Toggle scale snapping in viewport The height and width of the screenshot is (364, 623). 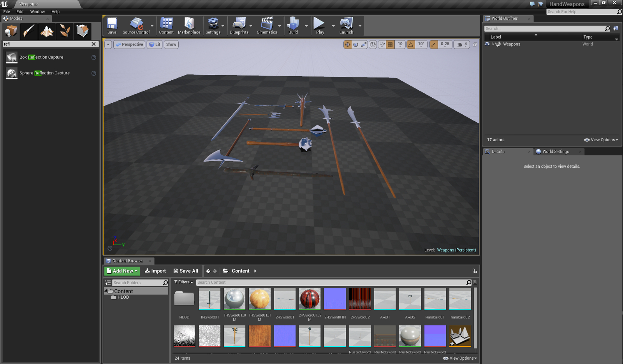pos(433,44)
